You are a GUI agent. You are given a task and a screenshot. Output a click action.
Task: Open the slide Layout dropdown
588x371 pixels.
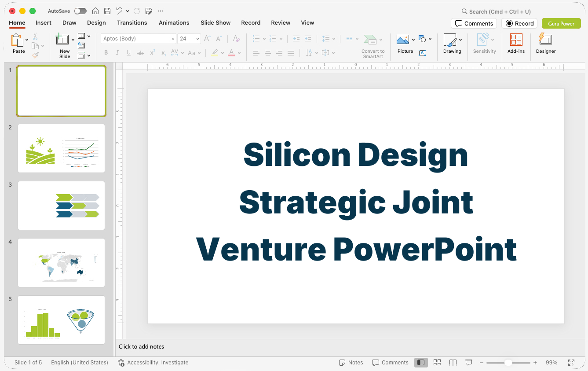(84, 36)
